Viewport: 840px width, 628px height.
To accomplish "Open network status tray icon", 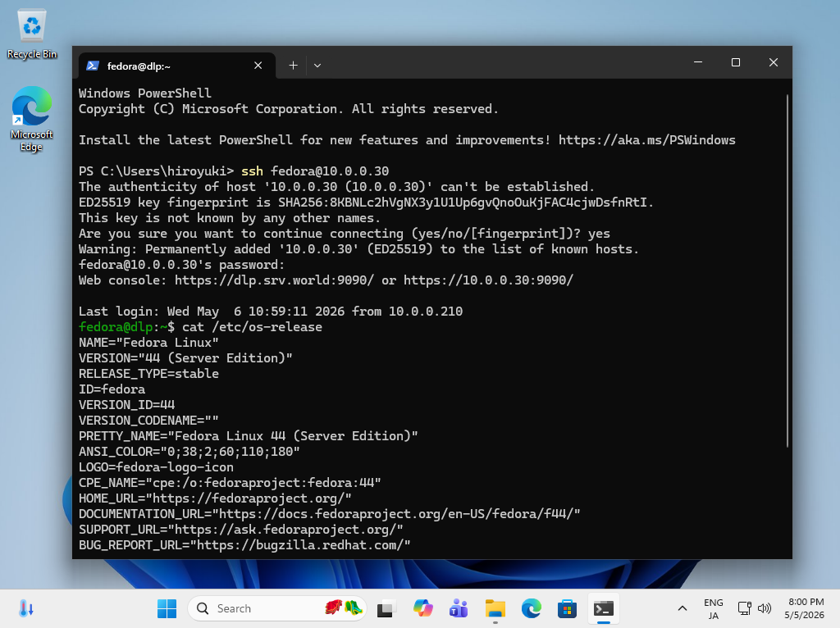I will click(x=744, y=608).
